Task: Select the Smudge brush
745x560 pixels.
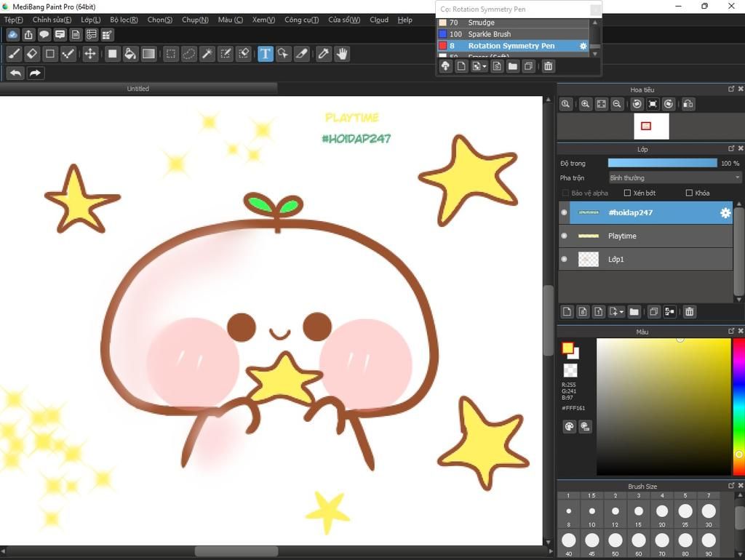Action: (x=513, y=23)
